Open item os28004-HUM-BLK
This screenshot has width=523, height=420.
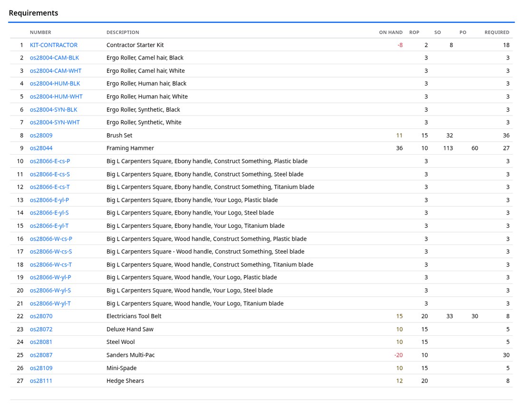click(x=55, y=83)
